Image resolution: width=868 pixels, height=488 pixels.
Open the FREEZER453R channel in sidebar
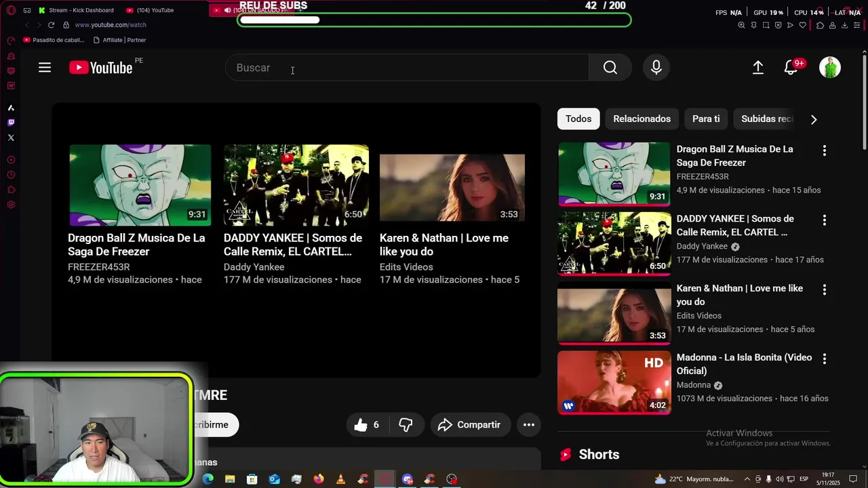coord(703,176)
